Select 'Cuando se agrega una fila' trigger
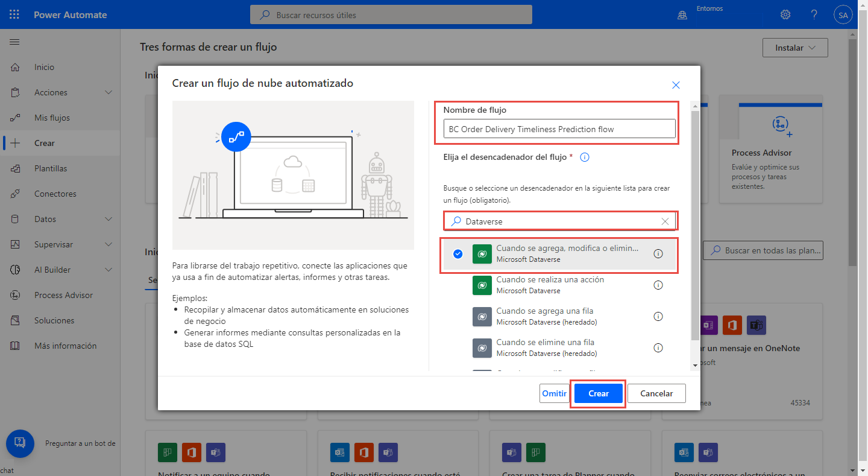The height and width of the screenshot is (476, 868). pyautogui.click(x=559, y=316)
